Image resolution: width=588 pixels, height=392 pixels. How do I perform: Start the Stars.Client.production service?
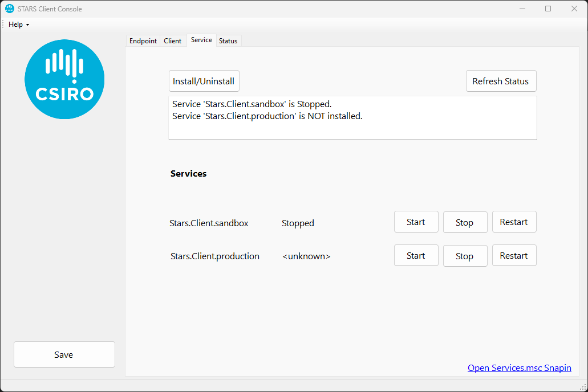pos(416,255)
